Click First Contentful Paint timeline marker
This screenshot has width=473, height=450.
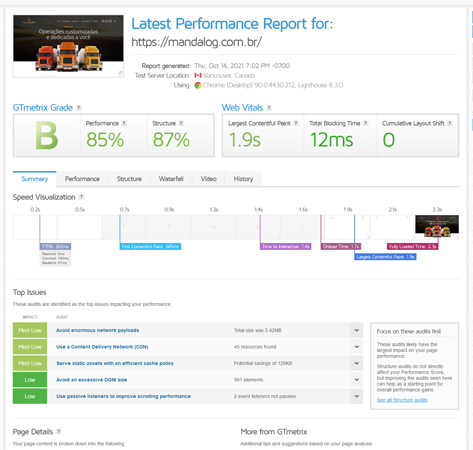click(150, 246)
